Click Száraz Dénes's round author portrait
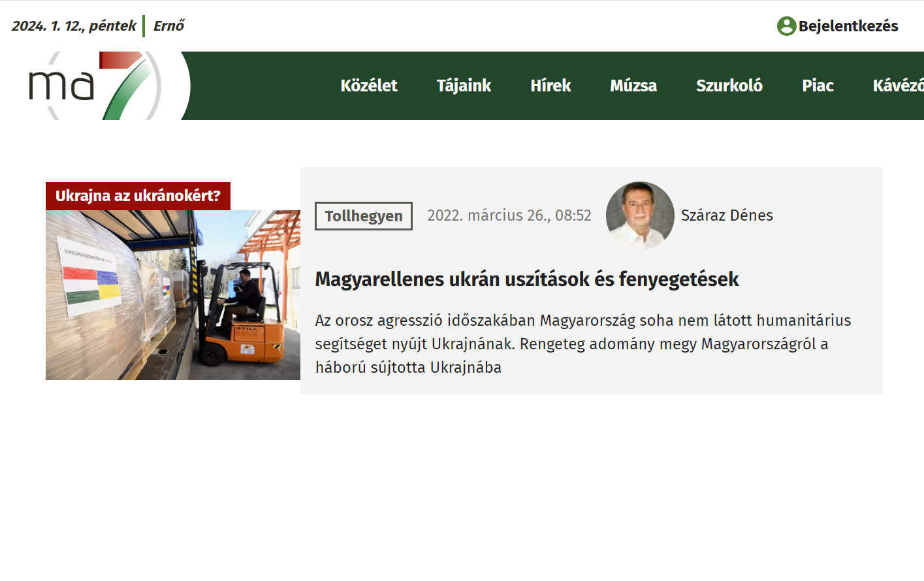This screenshot has height=581, width=924. point(639,215)
